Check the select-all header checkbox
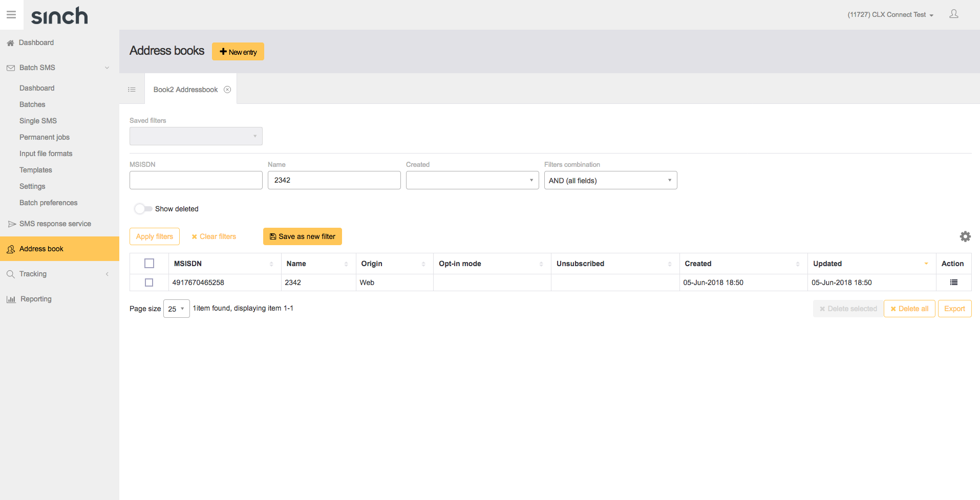Viewport: 980px width, 500px height. pos(149,264)
